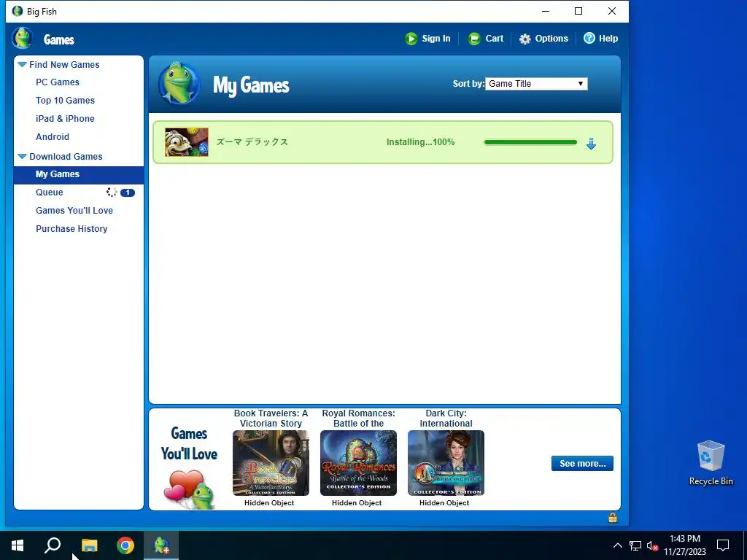Image resolution: width=747 pixels, height=560 pixels.
Task: Select My Games in the sidebar
Action: pyautogui.click(x=79, y=174)
